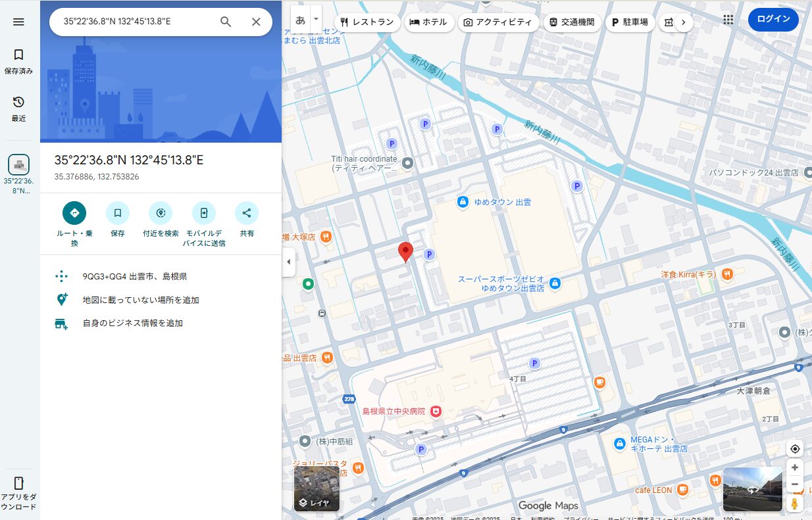Click the 共有 share icon
Screen dimensions: 812x520
[x=247, y=213]
